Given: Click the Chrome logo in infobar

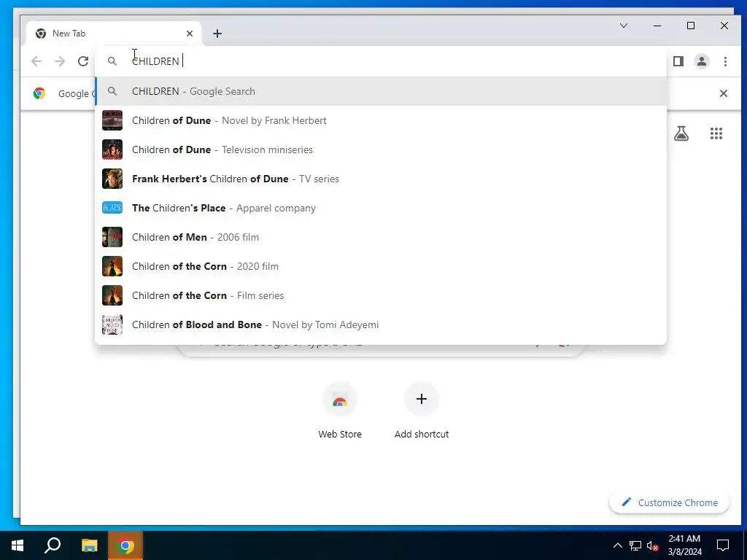Looking at the screenshot, I should (x=39, y=93).
